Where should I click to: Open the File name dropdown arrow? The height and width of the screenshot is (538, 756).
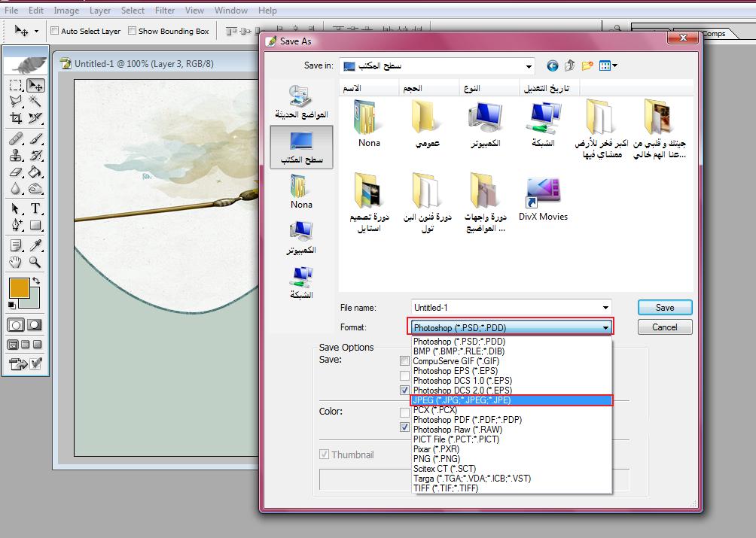(x=605, y=308)
